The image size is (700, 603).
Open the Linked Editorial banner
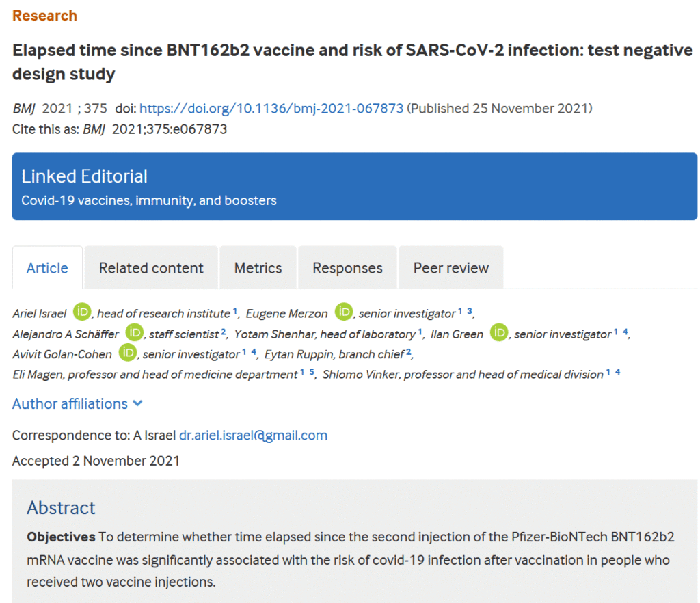355,187
